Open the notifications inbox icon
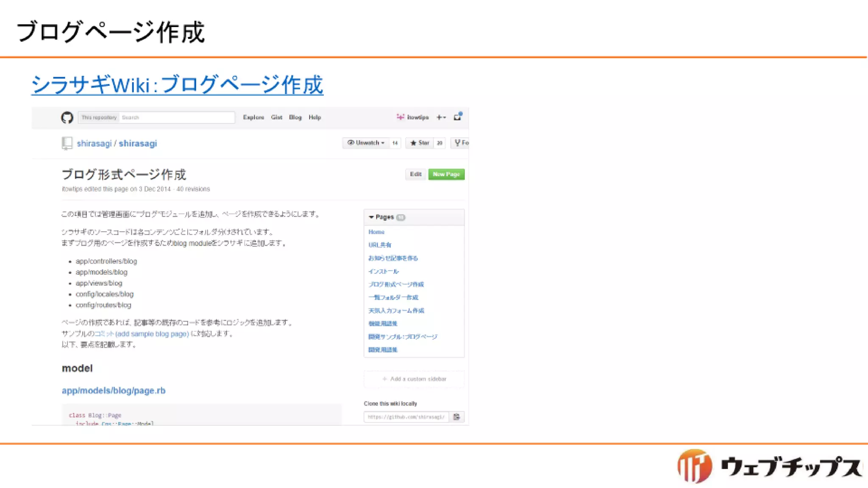The image size is (868, 488). pos(457,117)
